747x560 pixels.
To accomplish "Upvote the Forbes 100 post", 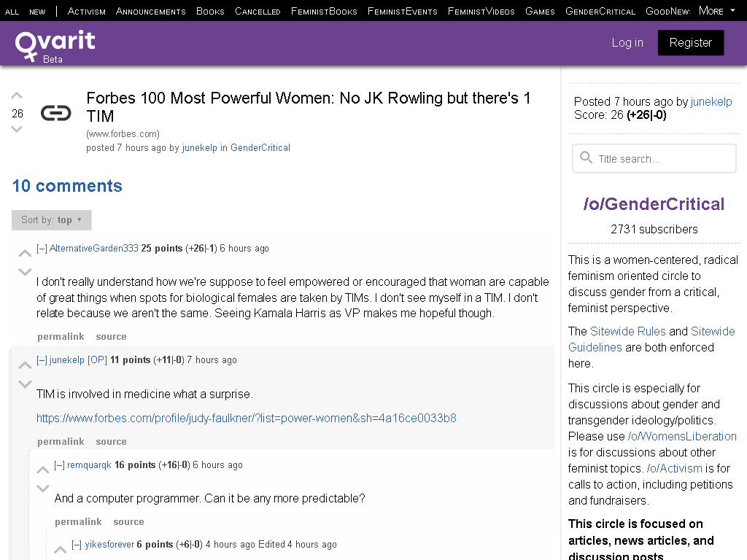I will (17, 96).
